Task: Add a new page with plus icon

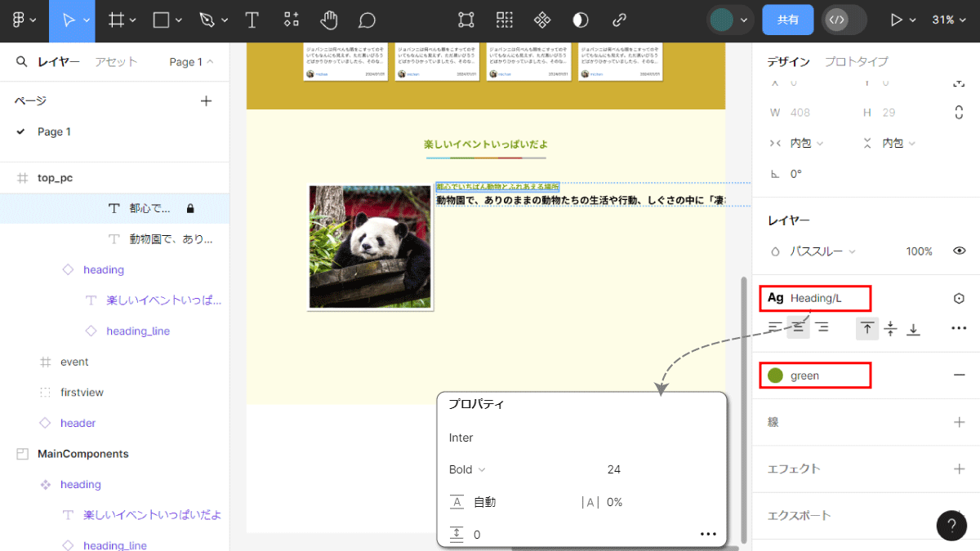Action: (x=206, y=100)
